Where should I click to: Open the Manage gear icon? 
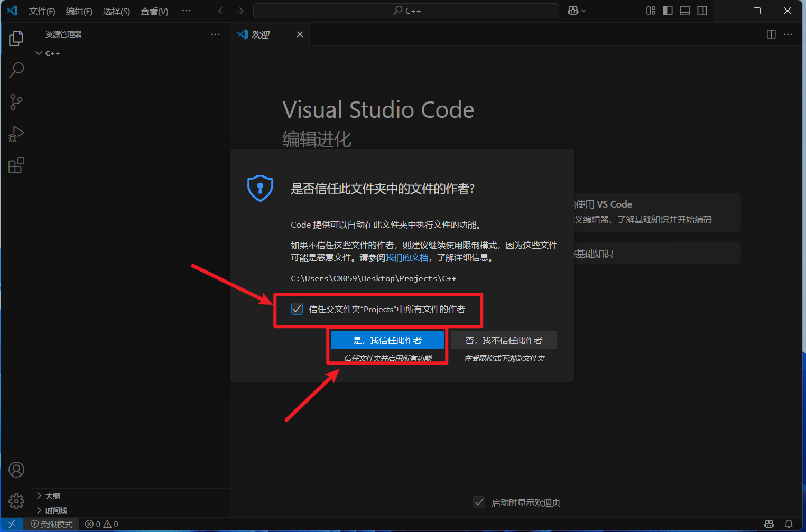[x=16, y=501]
